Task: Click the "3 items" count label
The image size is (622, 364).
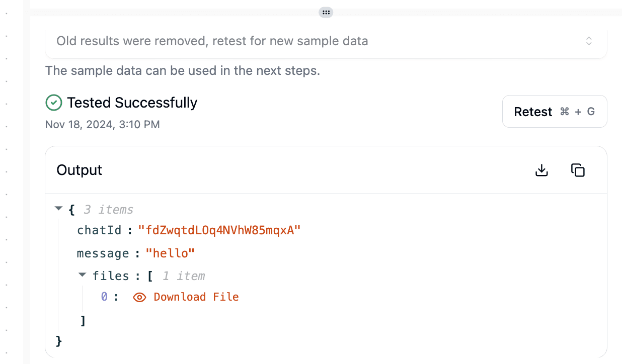Action: (108, 210)
